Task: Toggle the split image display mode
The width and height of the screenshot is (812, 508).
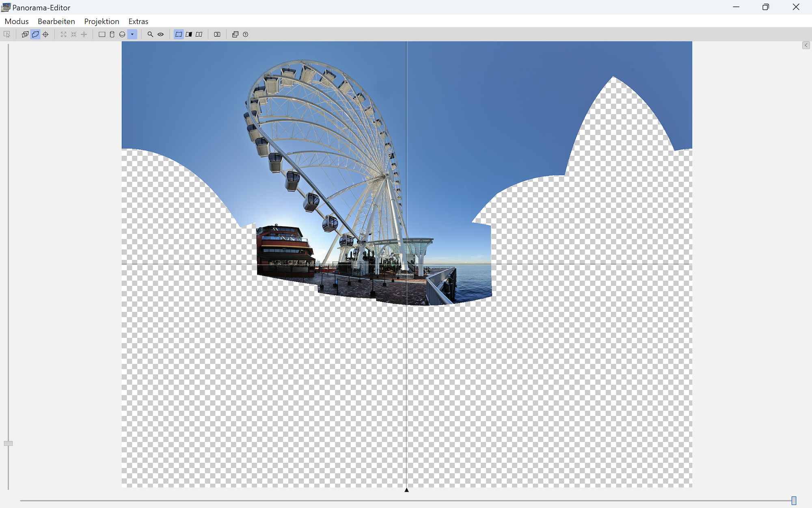Action: click(x=199, y=35)
